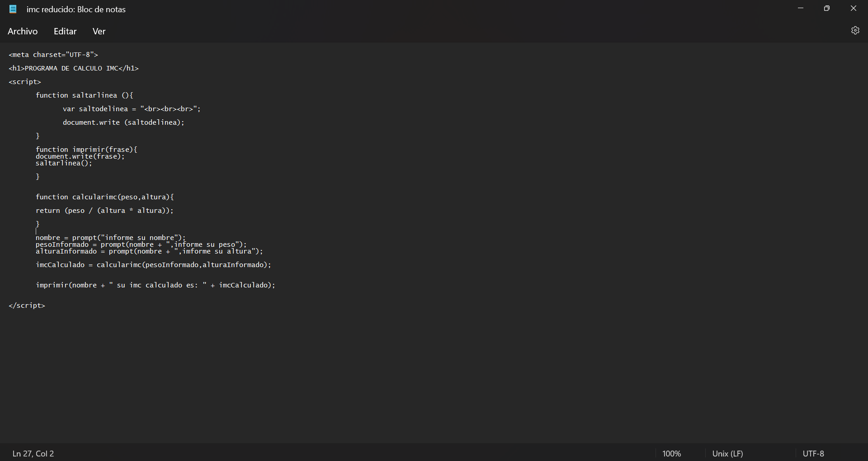Viewport: 868px width, 461px height.
Task: Click the nombre = prompt line
Action: (111, 238)
